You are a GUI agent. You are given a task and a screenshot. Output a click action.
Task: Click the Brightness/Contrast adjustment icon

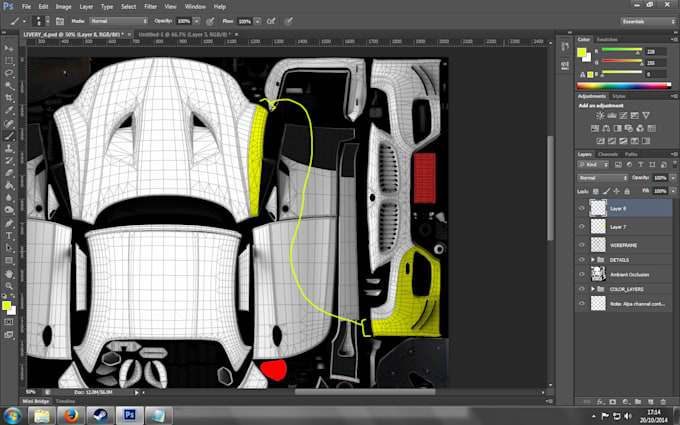point(600,115)
